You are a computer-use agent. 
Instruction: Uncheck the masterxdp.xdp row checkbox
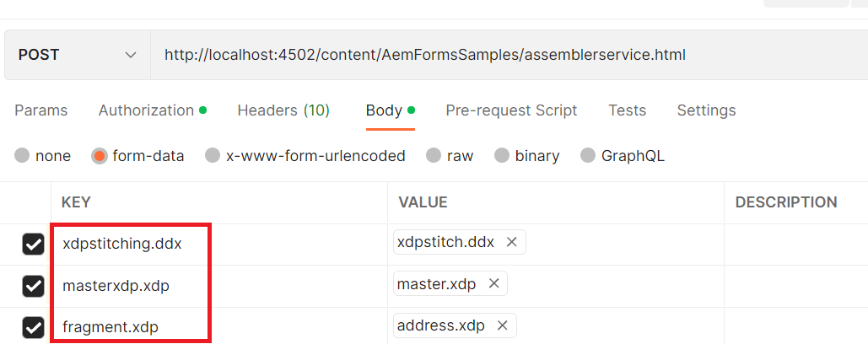point(33,286)
